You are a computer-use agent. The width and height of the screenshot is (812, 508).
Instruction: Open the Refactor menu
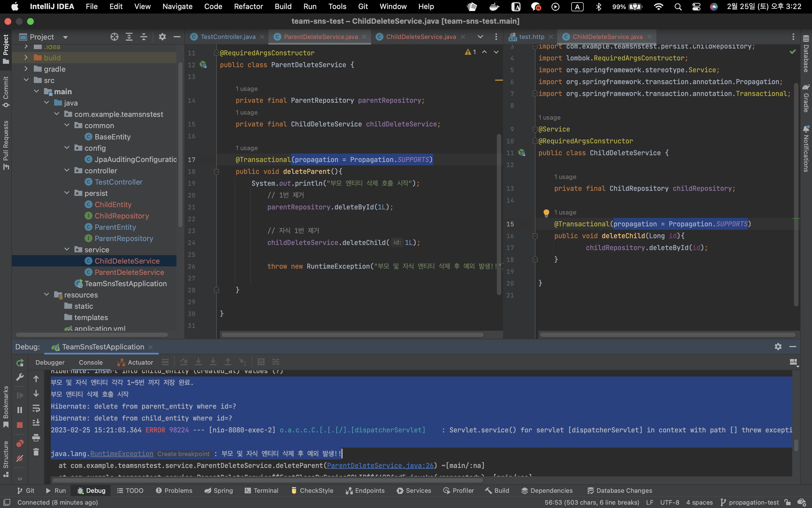248,7
